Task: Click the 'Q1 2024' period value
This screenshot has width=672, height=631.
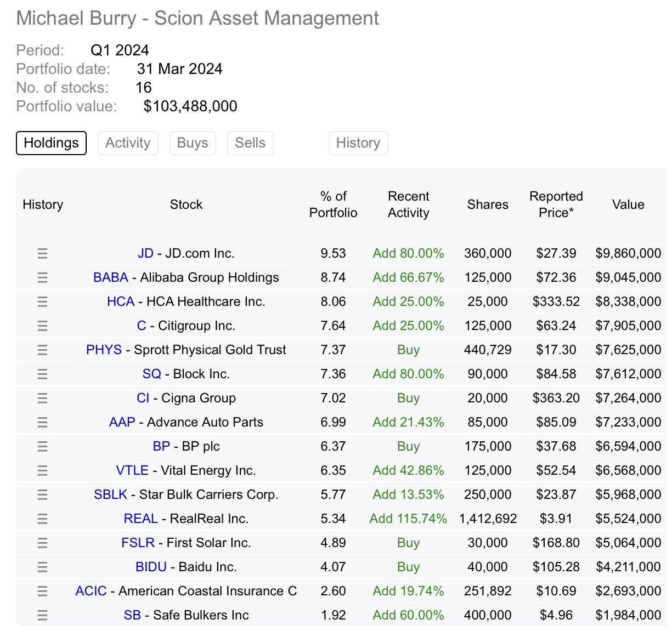Action: click(x=120, y=50)
